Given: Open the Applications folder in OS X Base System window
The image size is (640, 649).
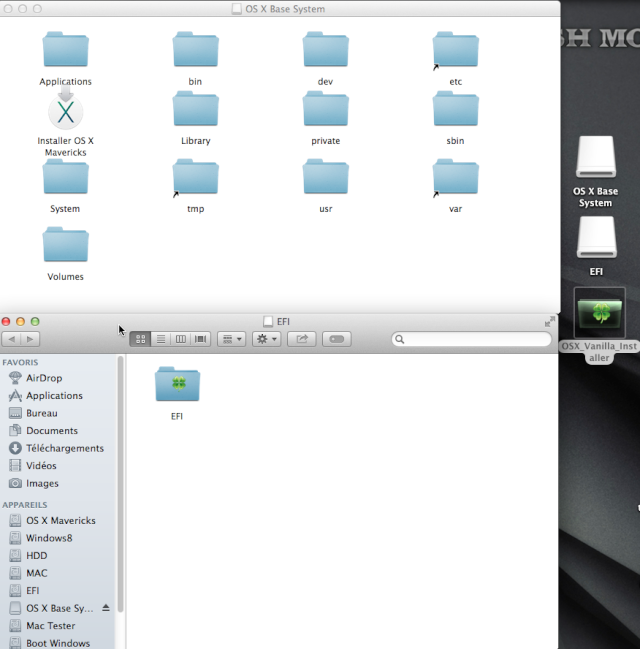Looking at the screenshot, I should 65,50.
